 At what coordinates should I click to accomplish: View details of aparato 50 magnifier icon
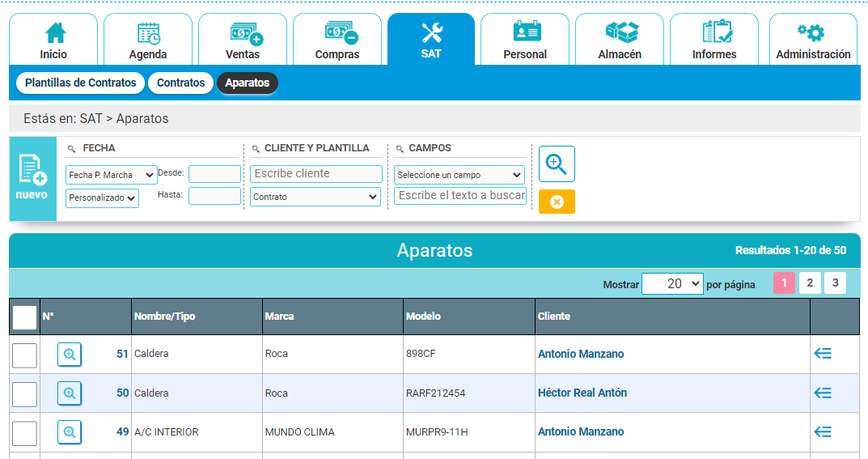(x=70, y=393)
